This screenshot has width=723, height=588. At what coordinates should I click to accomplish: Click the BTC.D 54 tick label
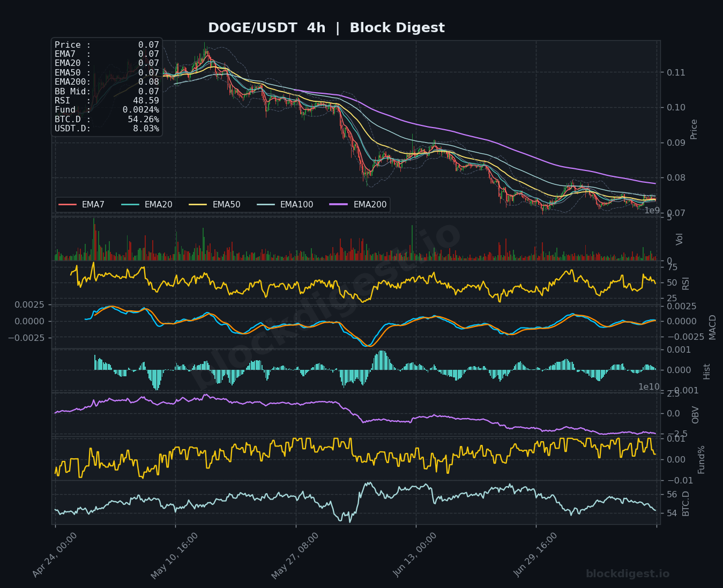coord(672,513)
